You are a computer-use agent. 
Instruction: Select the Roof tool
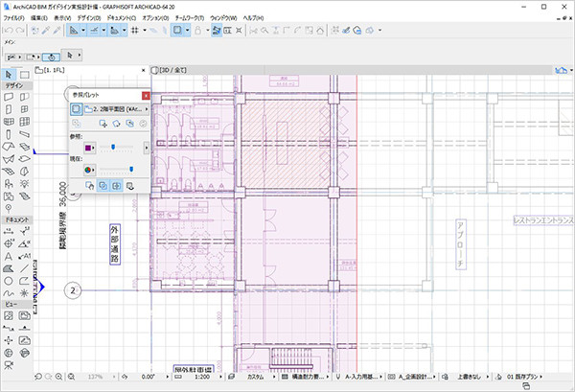[9, 147]
